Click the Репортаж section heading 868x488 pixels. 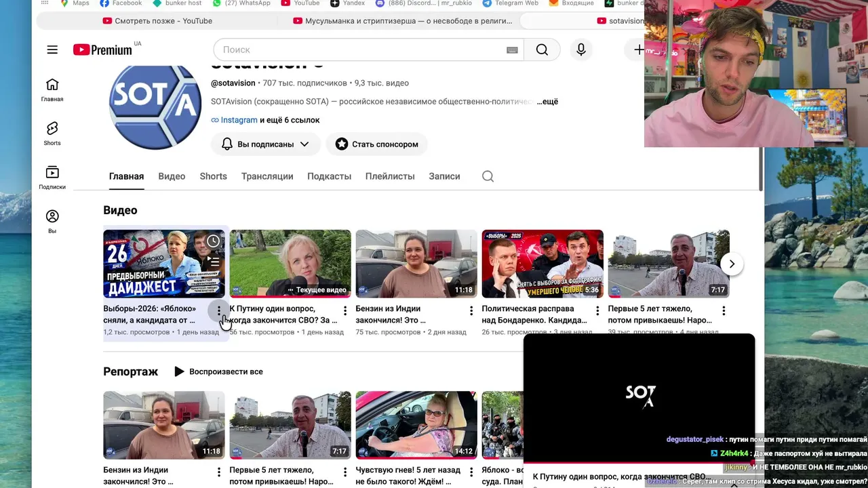(x=130, y=371)
